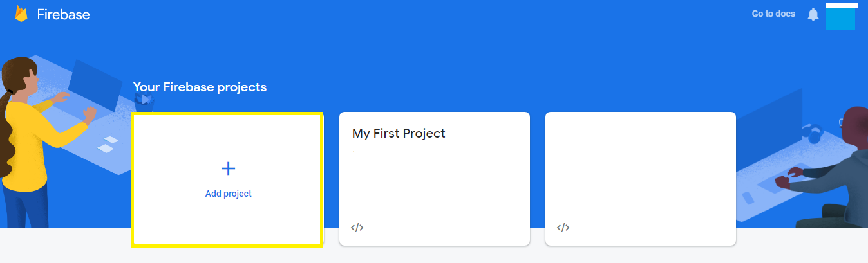
Task: Click web code icon on My First Project
Action: point(357,228)
